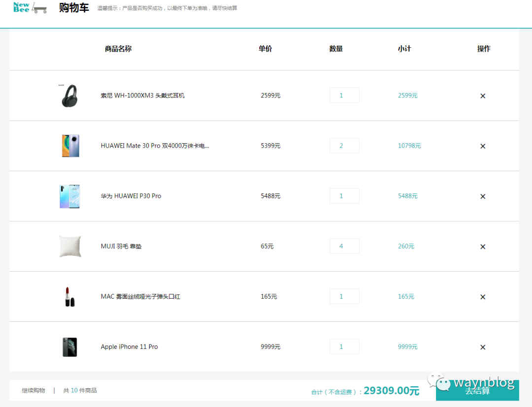
Task: Open HUAWEI Mate 30 Pro product name
Action: pos(155,146)
